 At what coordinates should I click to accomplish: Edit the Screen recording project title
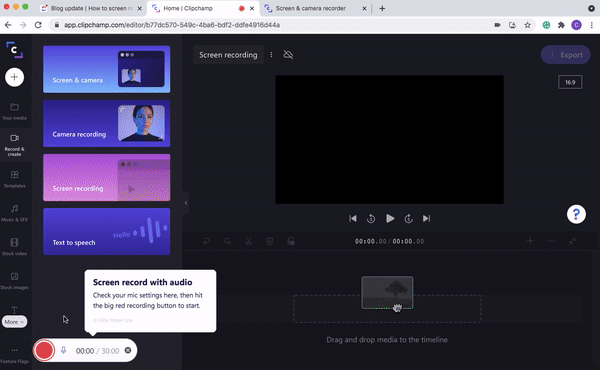point(228,55)
